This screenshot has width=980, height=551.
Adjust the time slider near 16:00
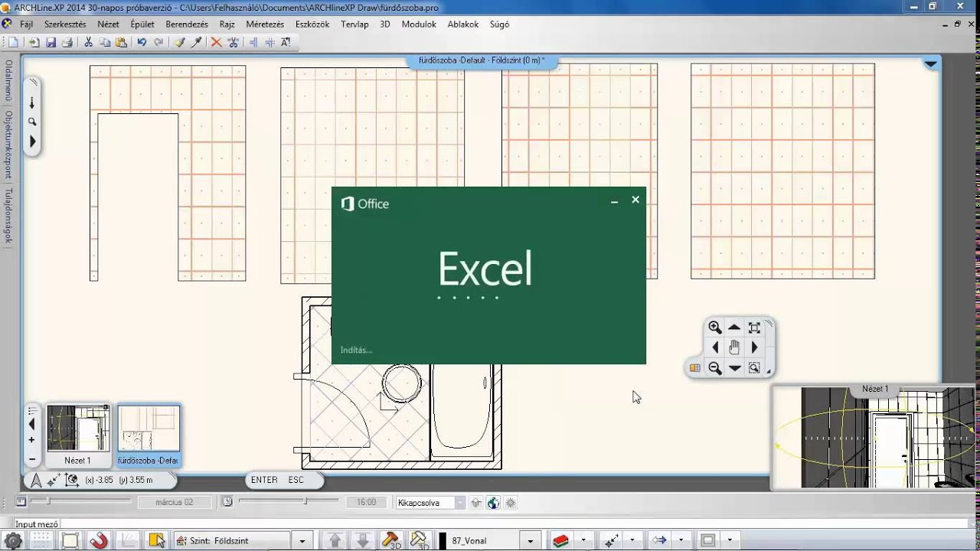(x=305, y=501)
